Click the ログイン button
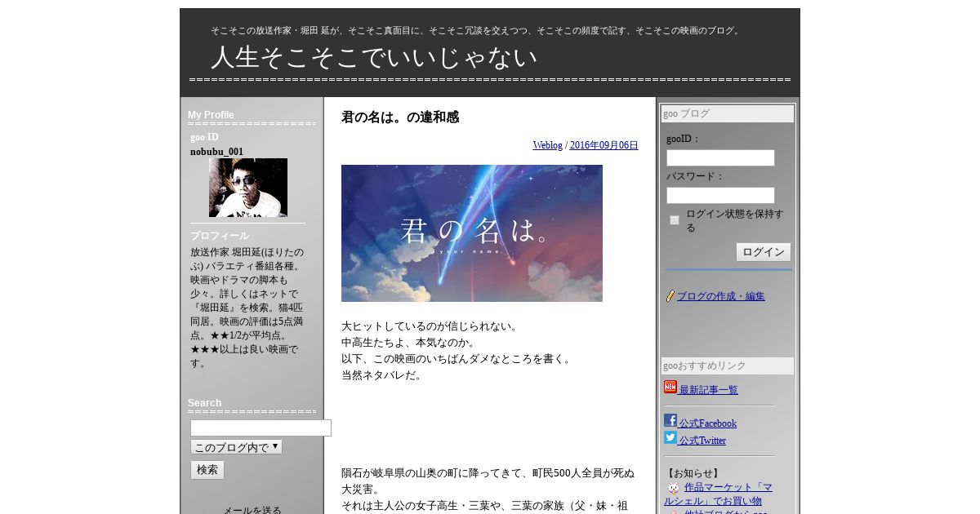 point(764,252)
